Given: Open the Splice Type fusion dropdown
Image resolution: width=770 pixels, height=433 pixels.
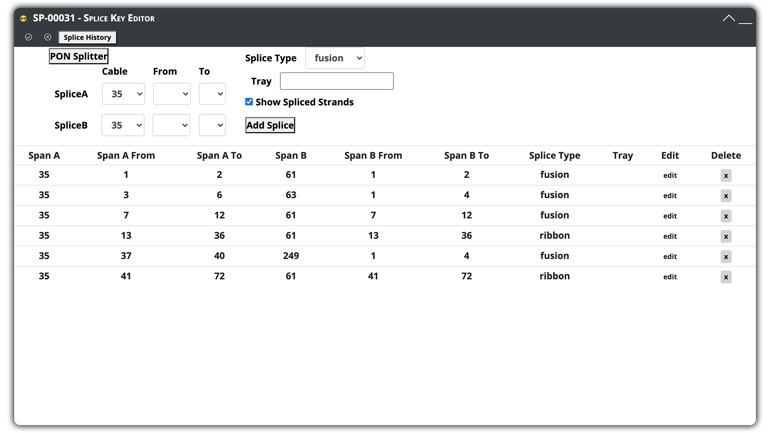Looking at the screenshot, I should [x=335, y=58].
